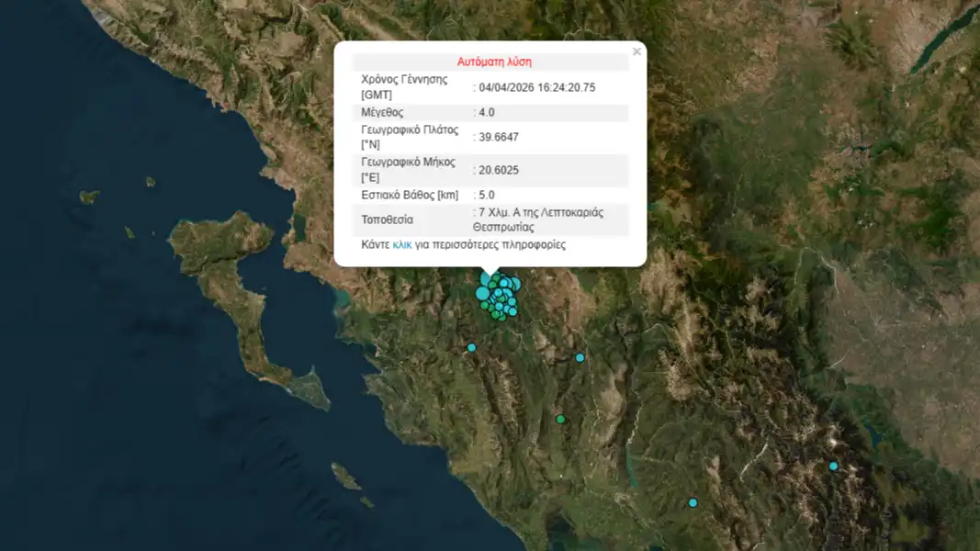Image resolution: width=980 pixels, height=551 pixels.
Task: Pick the cyan marker near the bottom of the map
Action: 693,502
